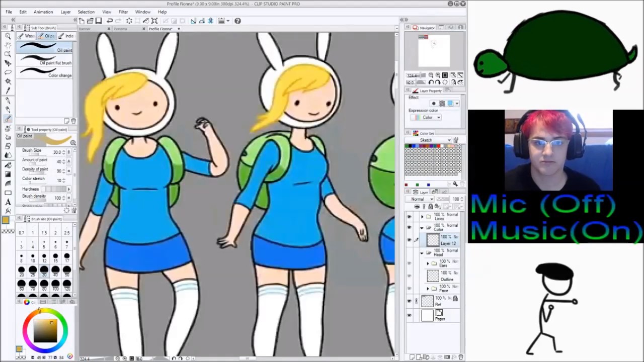Show the Face folder layer
This screenshot has height=362, width=644.
coord(409,289)
